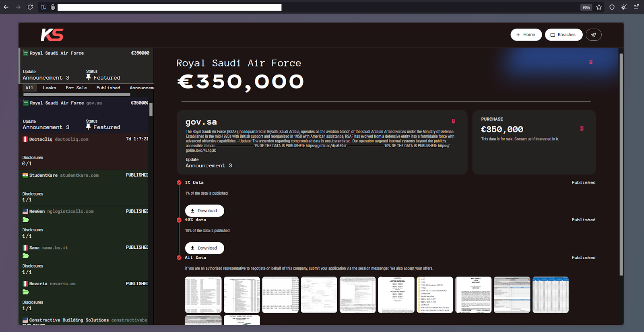Click the horizontal scrollbar under the filter tabs

tap(76, 95)
